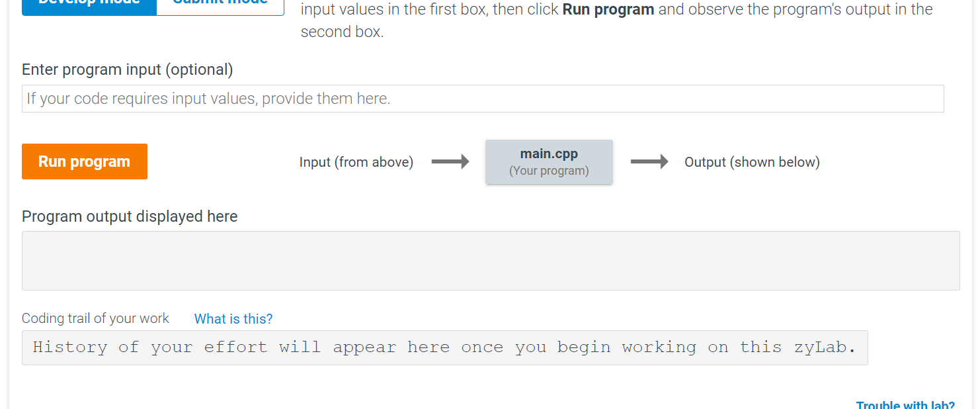Click the arrow between main.cpp and Output
Viewport: 980px width, 409px height.
tap(649, 161)
